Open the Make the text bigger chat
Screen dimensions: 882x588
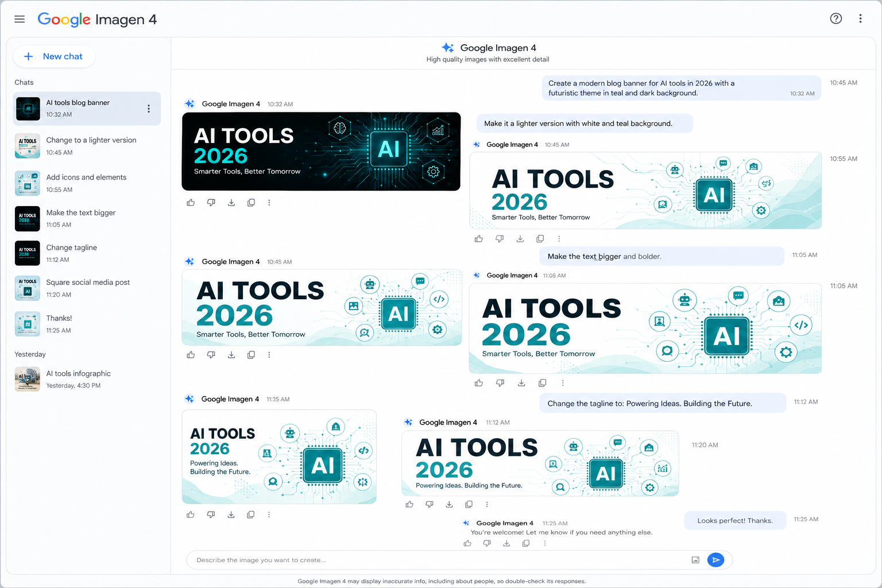(x=87, y=219)
